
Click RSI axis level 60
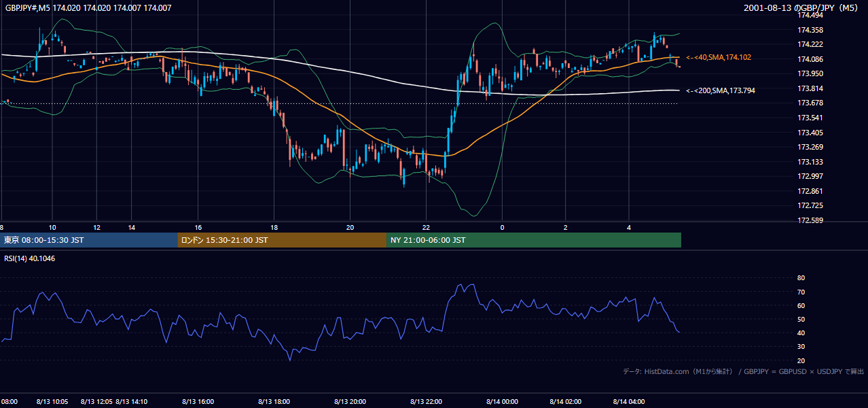[x=801, y=305]
